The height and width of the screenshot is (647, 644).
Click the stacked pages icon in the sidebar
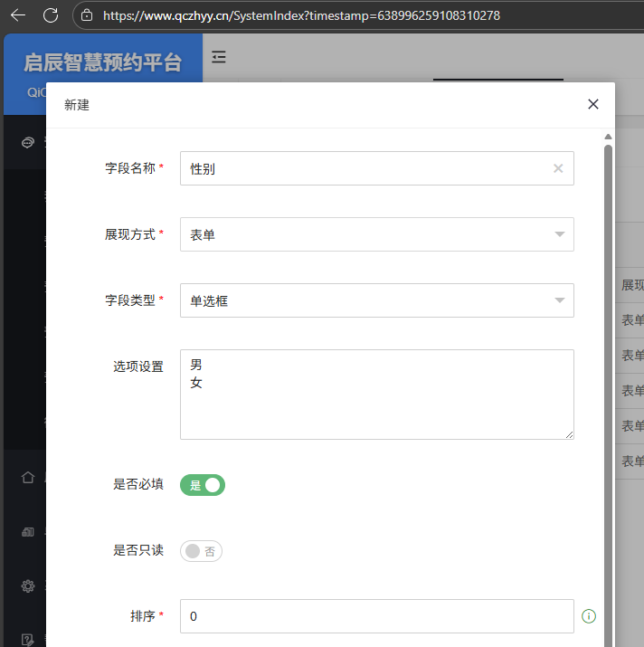coord(27,531)
